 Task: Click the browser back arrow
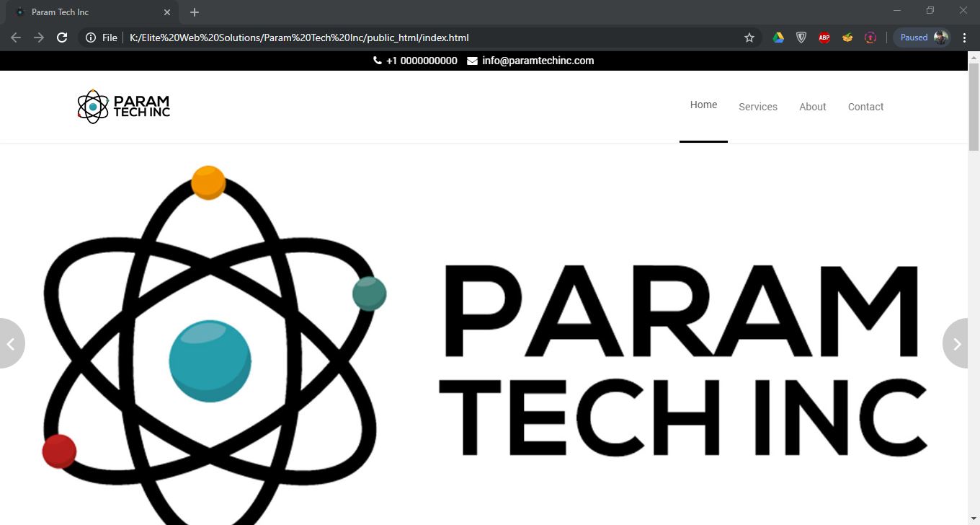click(x=16, y=37)
